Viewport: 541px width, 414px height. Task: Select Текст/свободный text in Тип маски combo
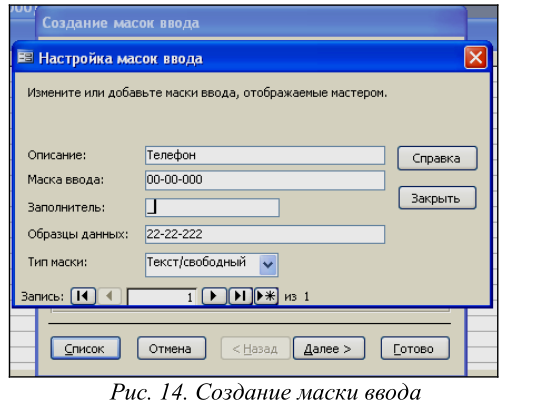tap(196, 262)
